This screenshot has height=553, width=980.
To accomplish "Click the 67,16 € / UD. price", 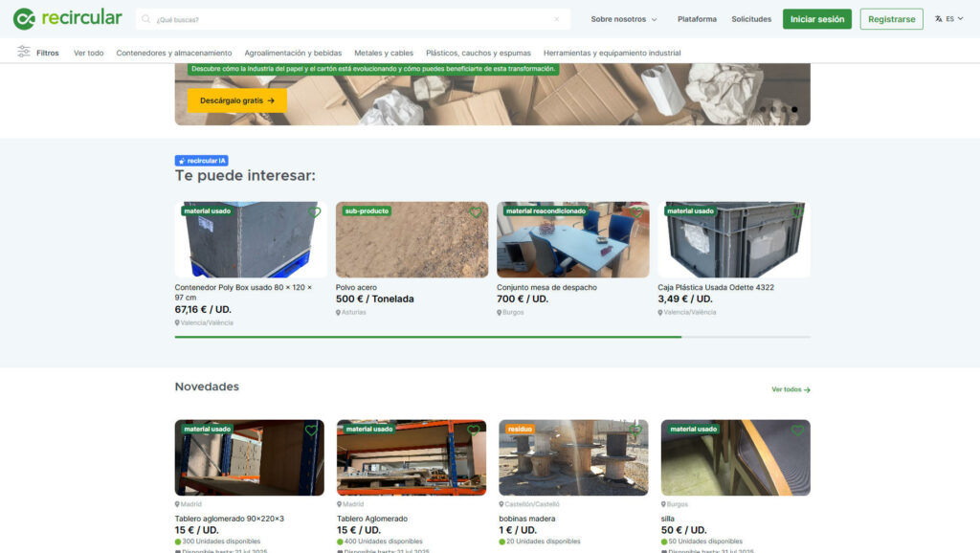I will click(x=203, y=309).
